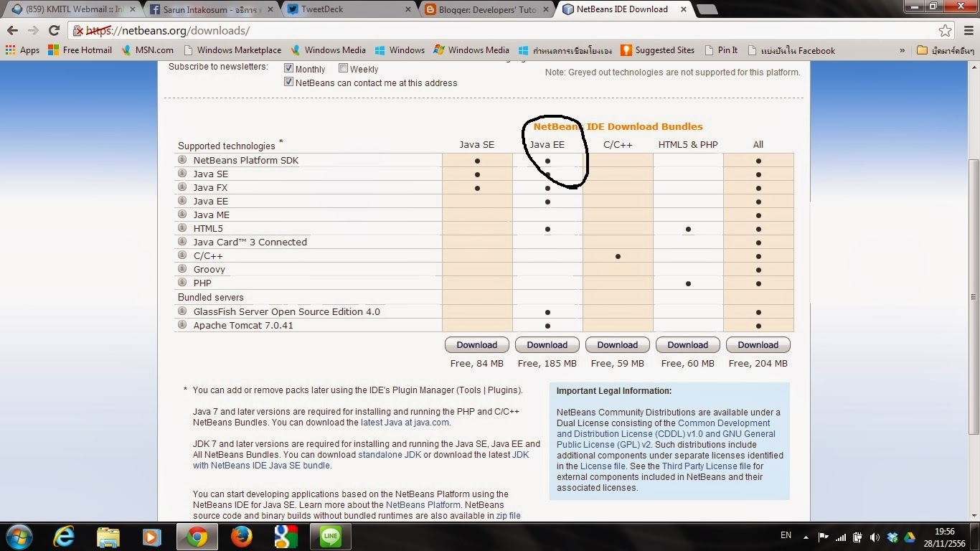
Task: Enable the Weekly newsletter option
Action: tap(343, 67)
